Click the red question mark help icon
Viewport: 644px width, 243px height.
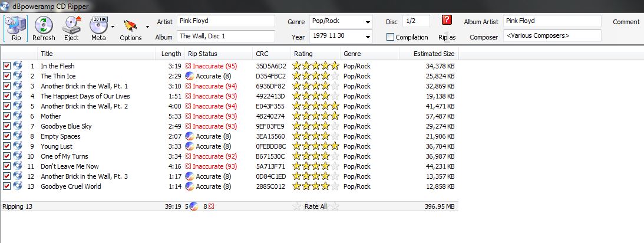point(447,21)
